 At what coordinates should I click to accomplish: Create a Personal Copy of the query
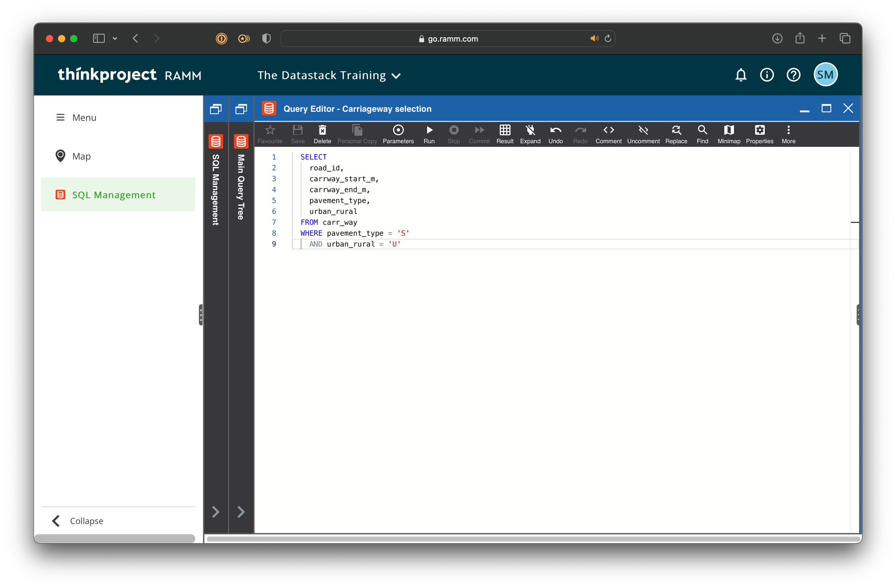click(x=357, y=134)
